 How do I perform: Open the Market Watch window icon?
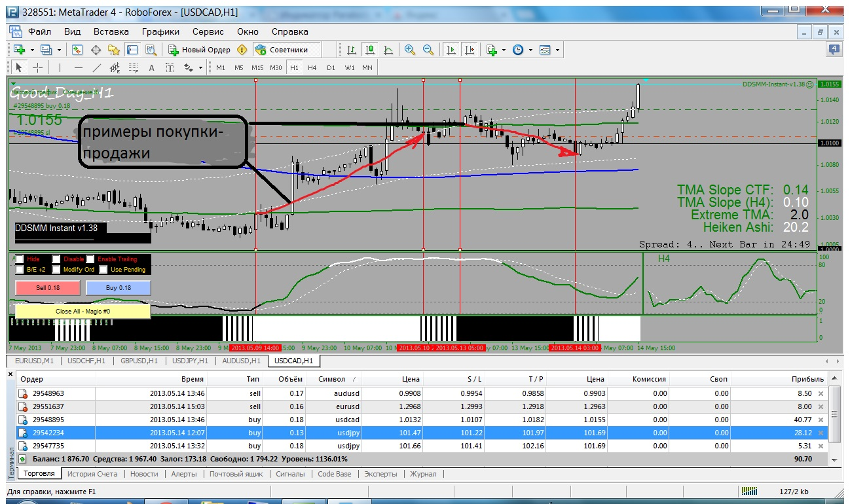tap(77, 50)
